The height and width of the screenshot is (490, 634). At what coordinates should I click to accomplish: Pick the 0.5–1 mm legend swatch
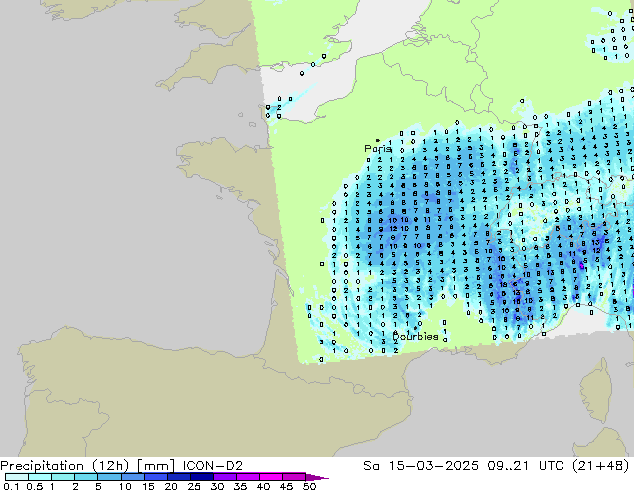coord(40,477)
